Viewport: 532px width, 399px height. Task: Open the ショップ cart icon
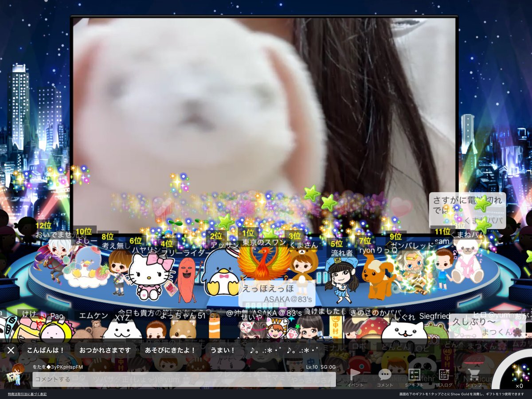[x=473, y=378]
